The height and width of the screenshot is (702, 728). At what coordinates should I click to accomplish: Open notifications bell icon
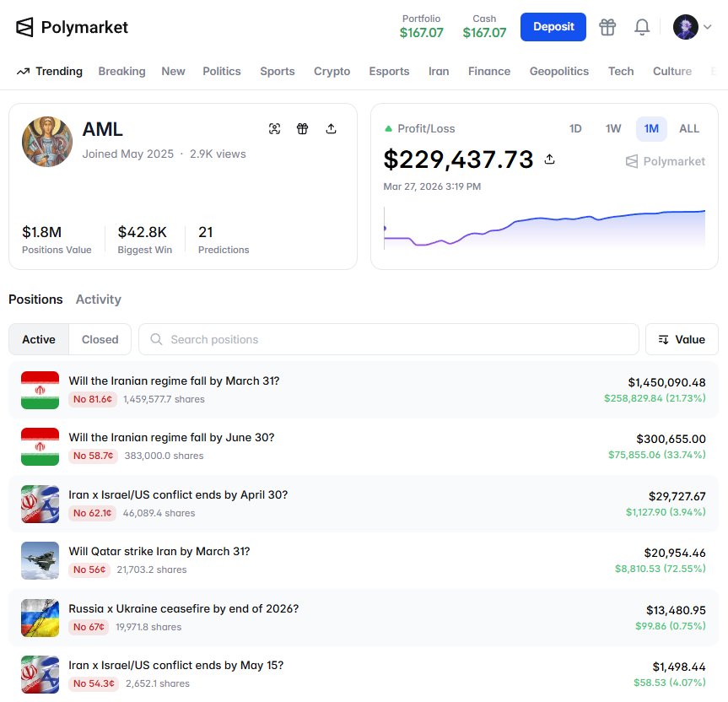click(642, 27)
